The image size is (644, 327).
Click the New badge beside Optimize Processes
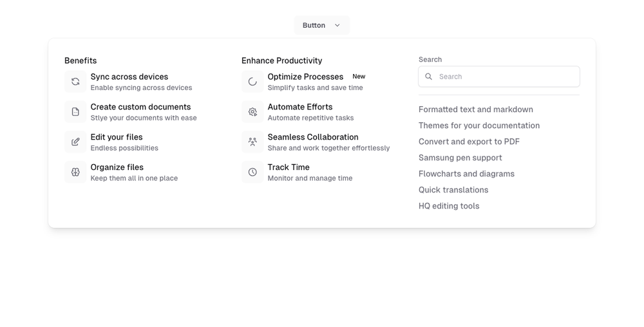[x=359, y=77]
